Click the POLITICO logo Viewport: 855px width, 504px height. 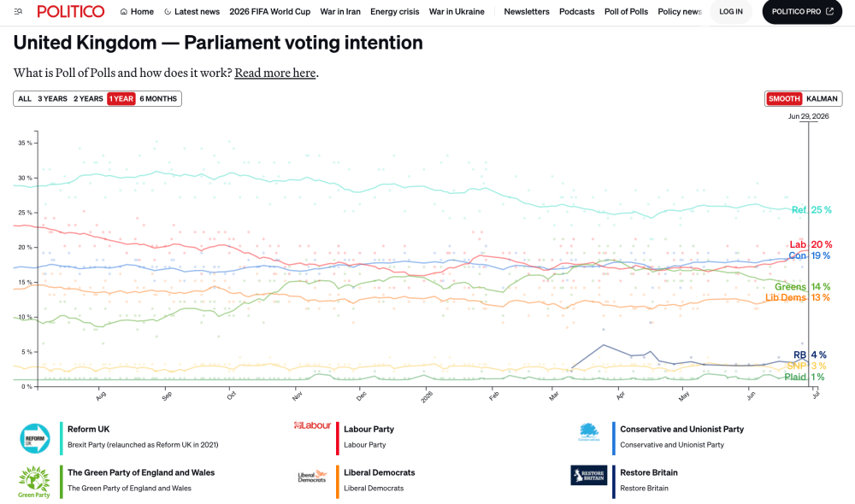point(71,11)
